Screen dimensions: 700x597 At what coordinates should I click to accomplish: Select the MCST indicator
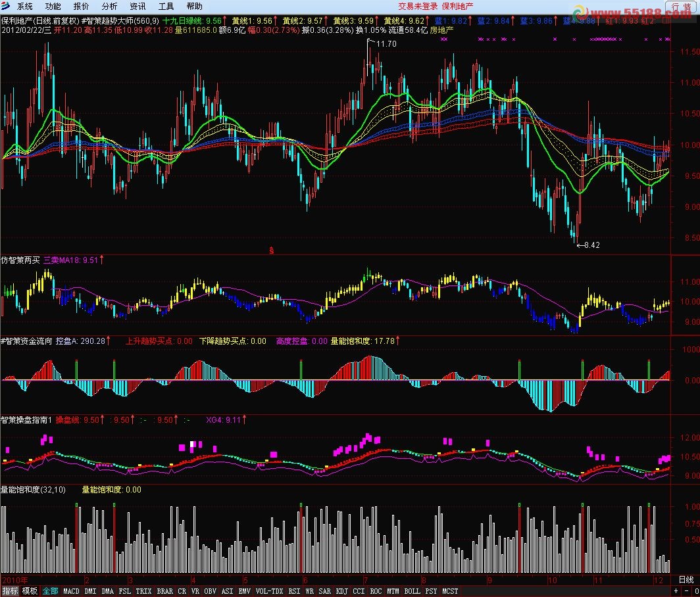(x=450, y=590)
